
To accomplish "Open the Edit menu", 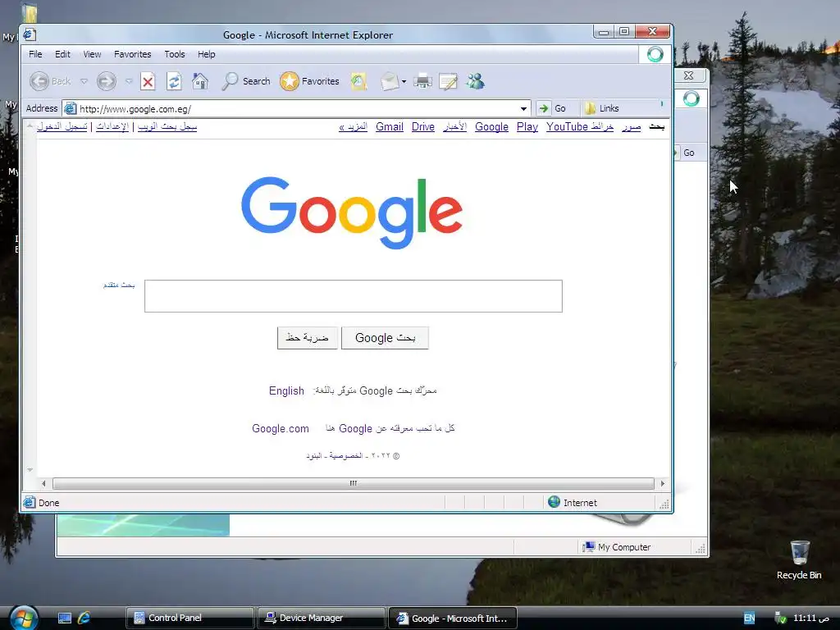I will (62, 54).
